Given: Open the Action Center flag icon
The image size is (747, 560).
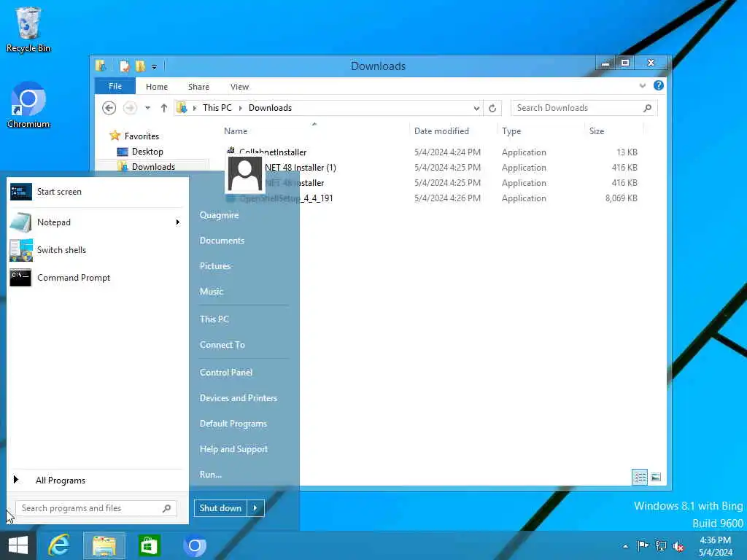Looking at the screenshot, I should (x=643, y=546).
